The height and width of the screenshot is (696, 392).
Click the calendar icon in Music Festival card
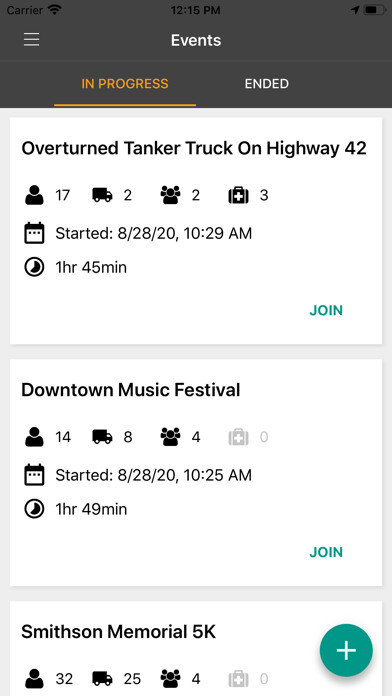(34, 475)
